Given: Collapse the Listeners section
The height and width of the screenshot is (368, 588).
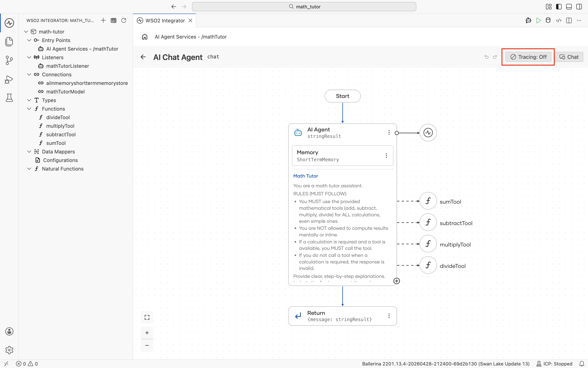Looking at the screenshot, I should [x=29, y=57].
